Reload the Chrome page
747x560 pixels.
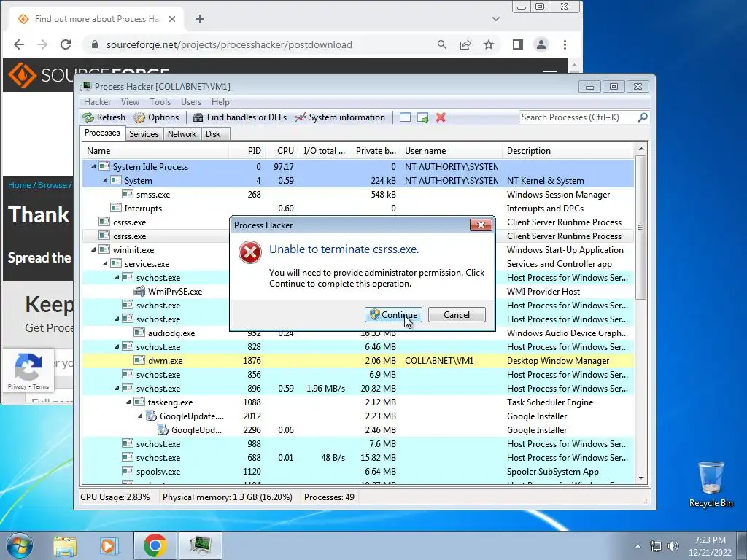point(66,44)
